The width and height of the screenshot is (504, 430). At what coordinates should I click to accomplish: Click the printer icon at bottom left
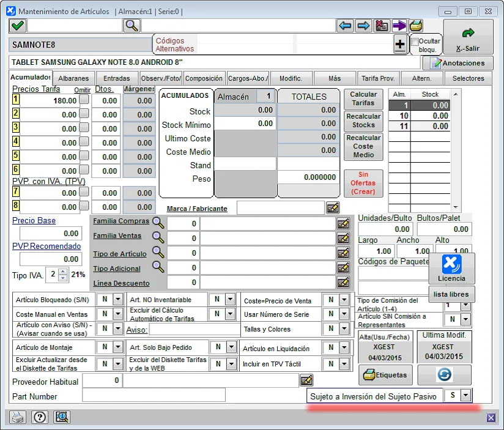click(19, 417)
